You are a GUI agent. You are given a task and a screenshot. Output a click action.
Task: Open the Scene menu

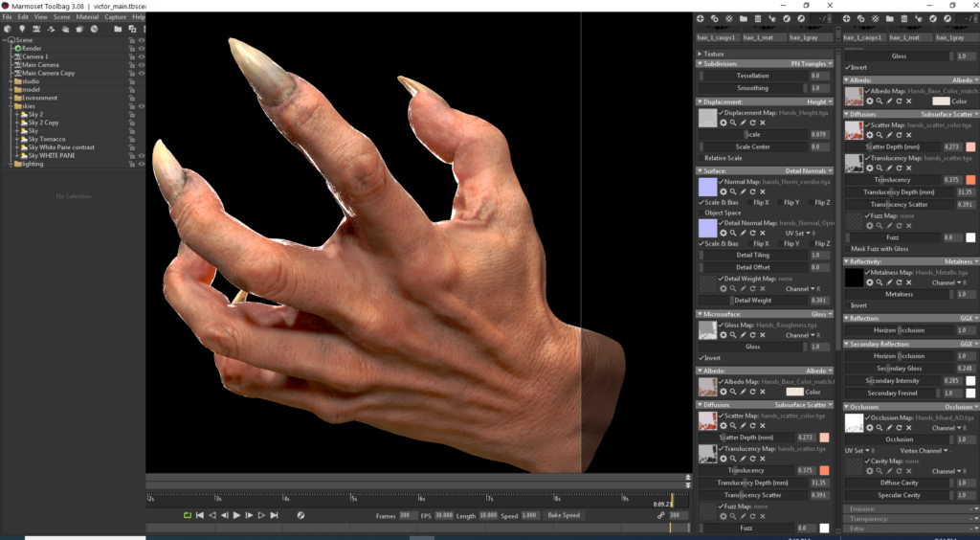pyautogui.click(x=62, y=17)
